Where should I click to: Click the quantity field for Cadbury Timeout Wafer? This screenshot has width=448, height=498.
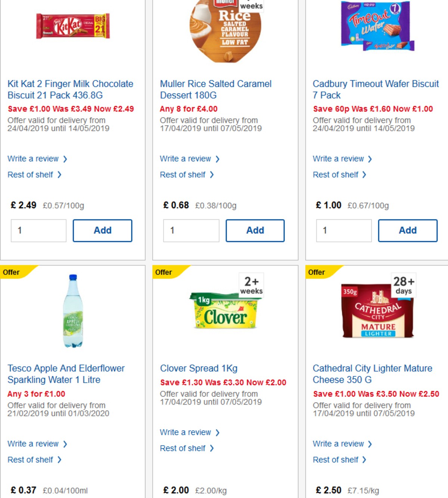[343, 231]
